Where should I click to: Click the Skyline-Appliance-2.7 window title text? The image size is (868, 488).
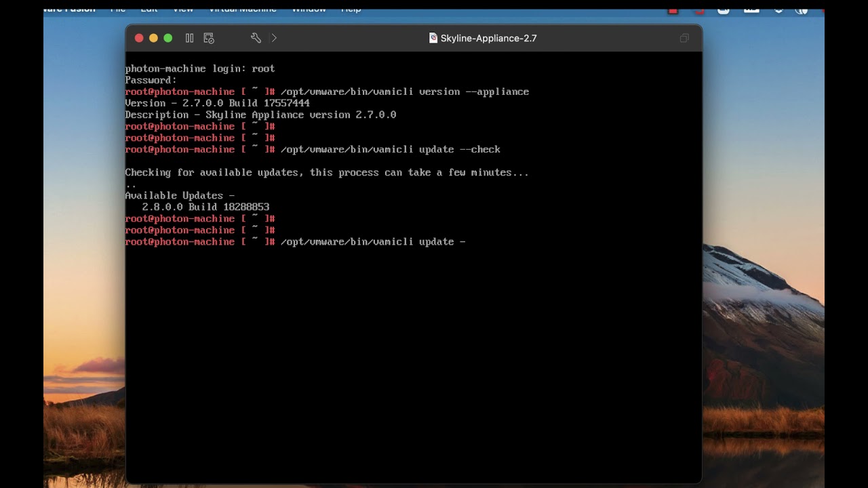coord(488,39)
